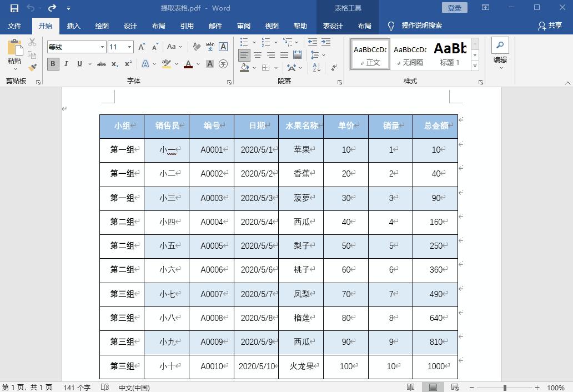Click the sort icon in paragraph group
Screen dimensions: 573x392
click(315, 67)
